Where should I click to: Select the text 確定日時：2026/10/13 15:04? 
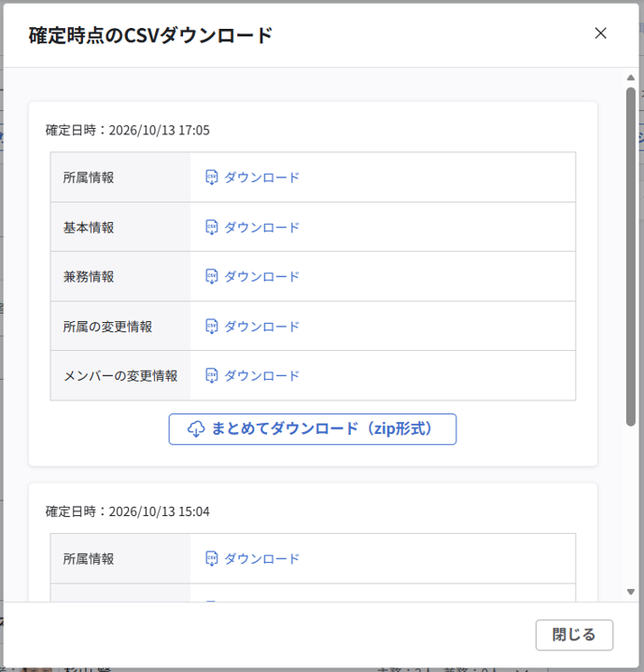click(x=128, y=511)
